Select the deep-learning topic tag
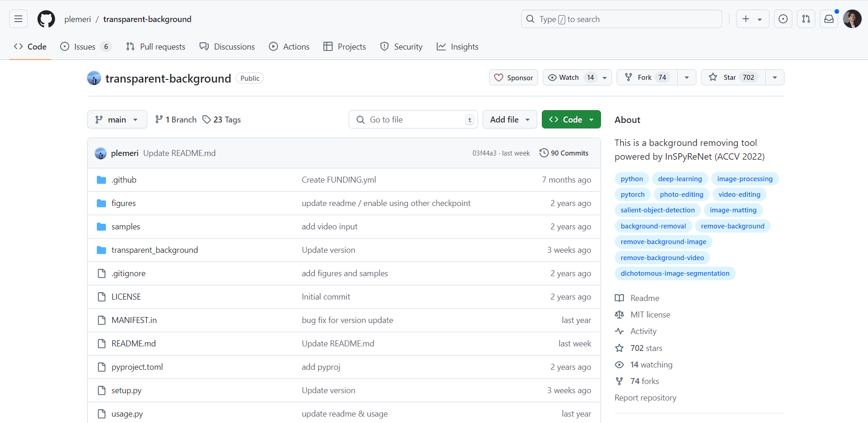 [679, 178]
